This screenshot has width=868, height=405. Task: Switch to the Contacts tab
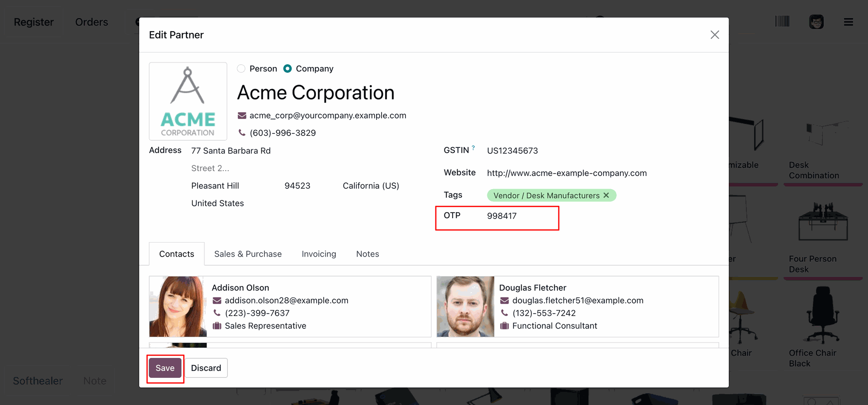point(177,254)
